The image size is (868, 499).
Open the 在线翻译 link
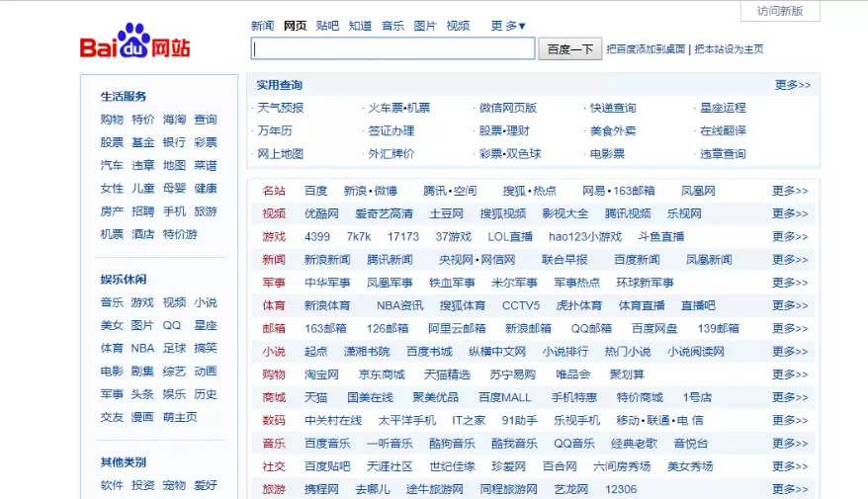[x=723, y=130]
